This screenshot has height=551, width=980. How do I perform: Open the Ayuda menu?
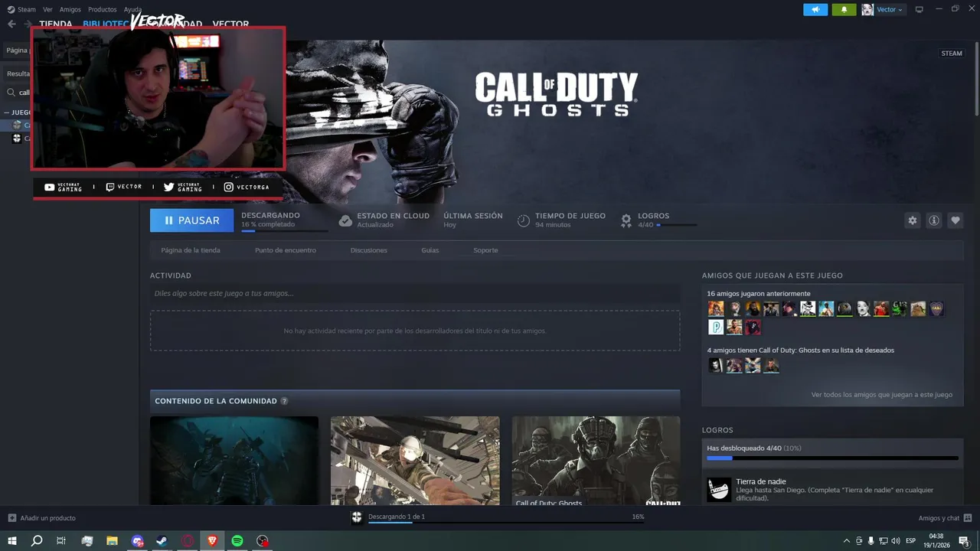point(132,9)
